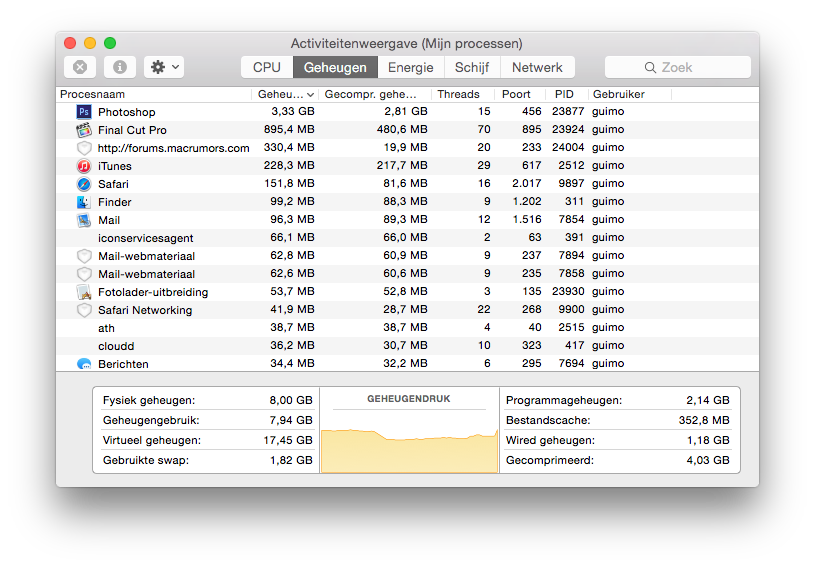
Task: Click the Safari Networking shield icon
Action: tap(84, 310)
